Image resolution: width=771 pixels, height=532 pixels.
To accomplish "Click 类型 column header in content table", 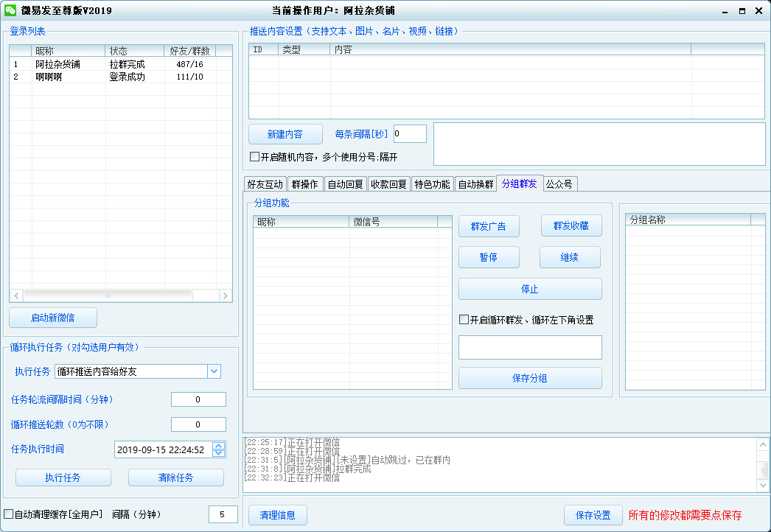I will 304,49.
